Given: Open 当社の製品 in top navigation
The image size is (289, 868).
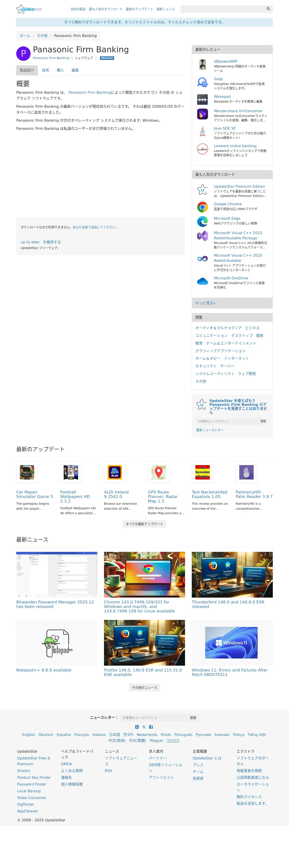Looking at the screenshot, I should coord(78,9).
